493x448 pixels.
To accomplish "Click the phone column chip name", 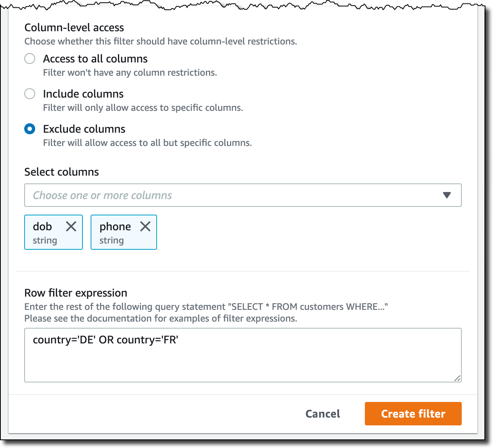I will [115, 227].
